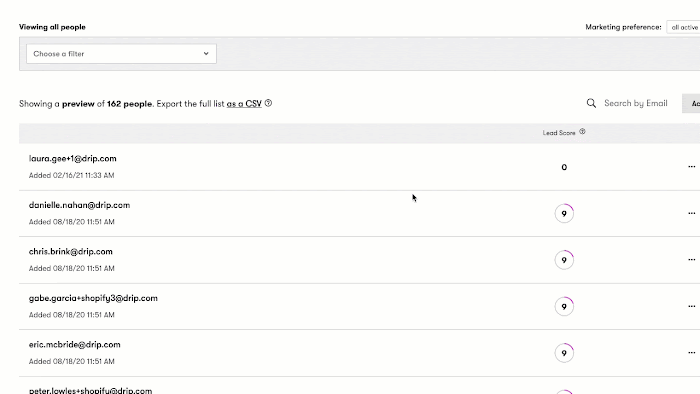The height and width of the screenshot is (394, 700).
Task: Click Added date under eric.mcbride@drip.com
Action: [x=71, y=361]
